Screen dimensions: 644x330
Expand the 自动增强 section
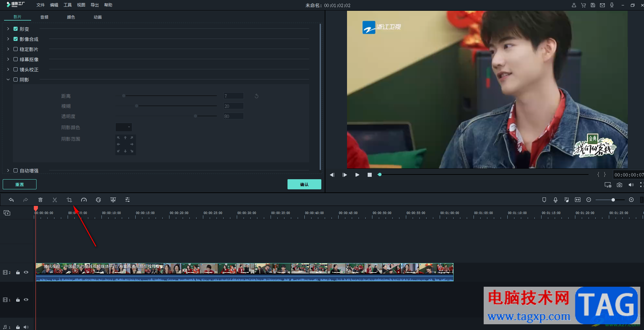coord(8,171)
